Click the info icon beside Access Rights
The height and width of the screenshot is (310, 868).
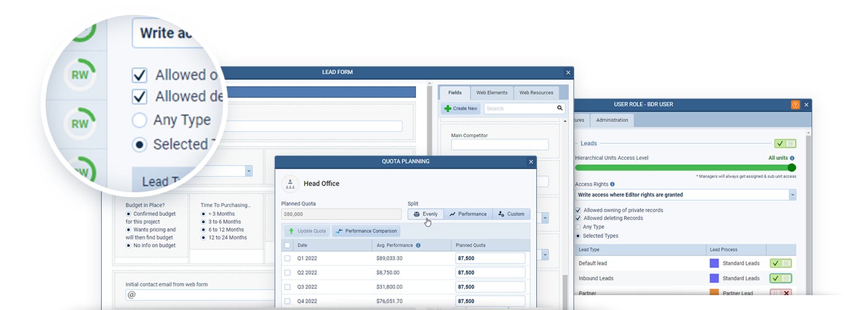tap(613, 184)
